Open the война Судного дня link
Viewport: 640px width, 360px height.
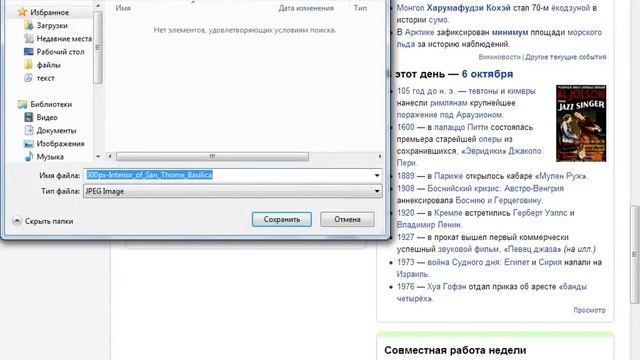[x=463, y=262]
